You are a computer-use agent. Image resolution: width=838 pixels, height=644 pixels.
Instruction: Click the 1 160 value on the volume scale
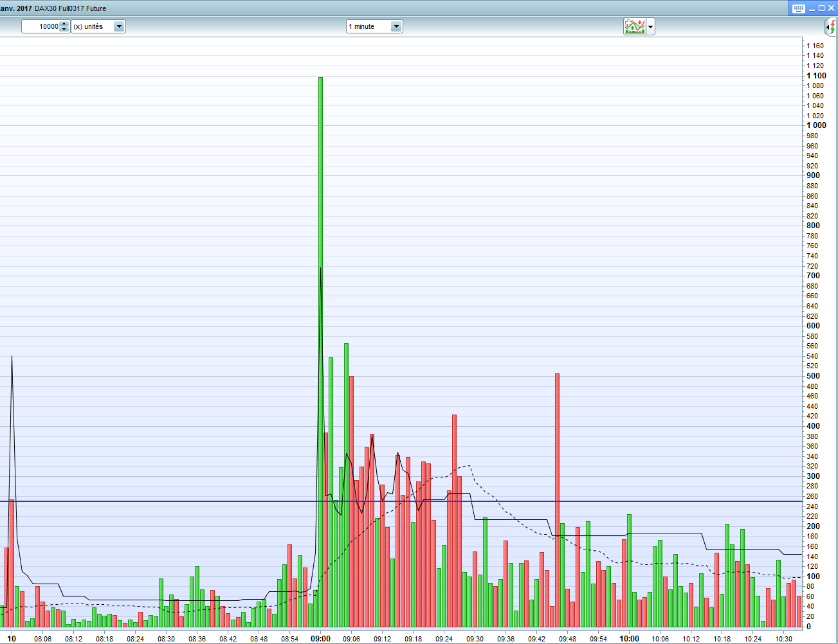[815, 46]
